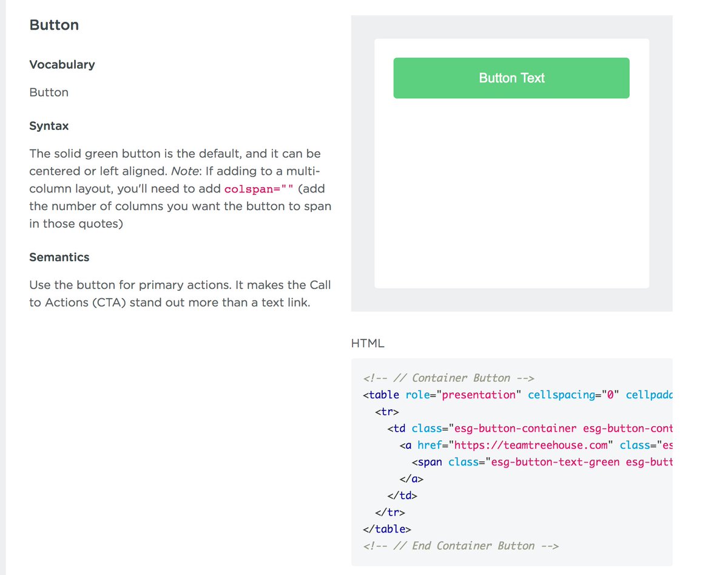Image resolution: width=728 pixels, height=575 pixels.
Task: Click the teamtreehouse.com href code line
Action: 536,445
